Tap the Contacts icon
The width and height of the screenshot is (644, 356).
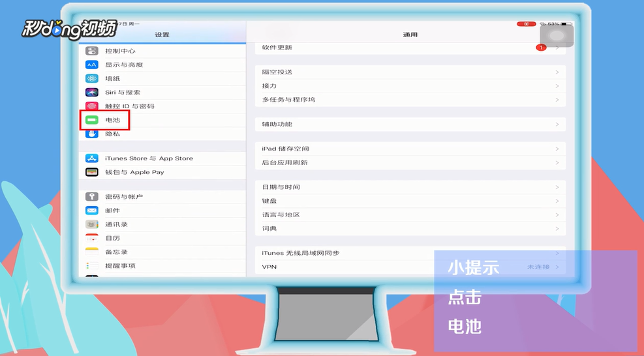point(91,224)
